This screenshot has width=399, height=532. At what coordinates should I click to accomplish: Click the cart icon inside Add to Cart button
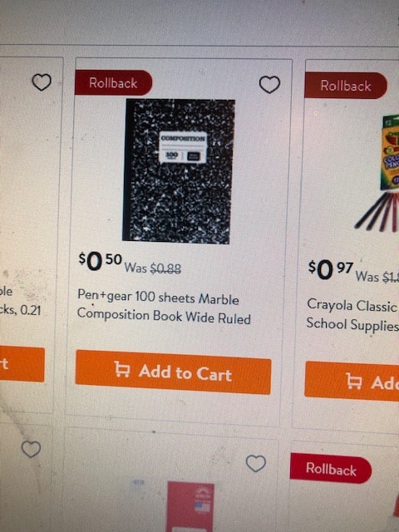click(122, 369)
